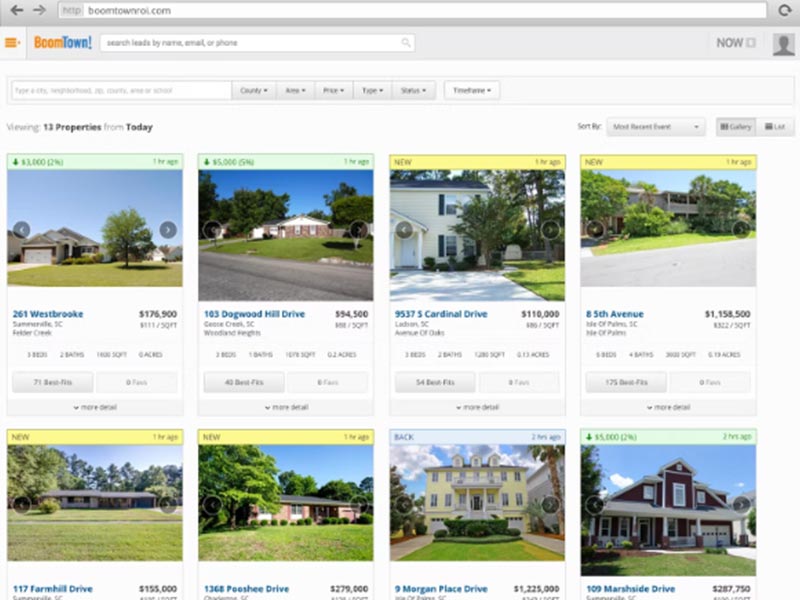800x600 pixels.
Task: Open 109 Marshside Drive listing link
Action: click(x=630, y=589)
